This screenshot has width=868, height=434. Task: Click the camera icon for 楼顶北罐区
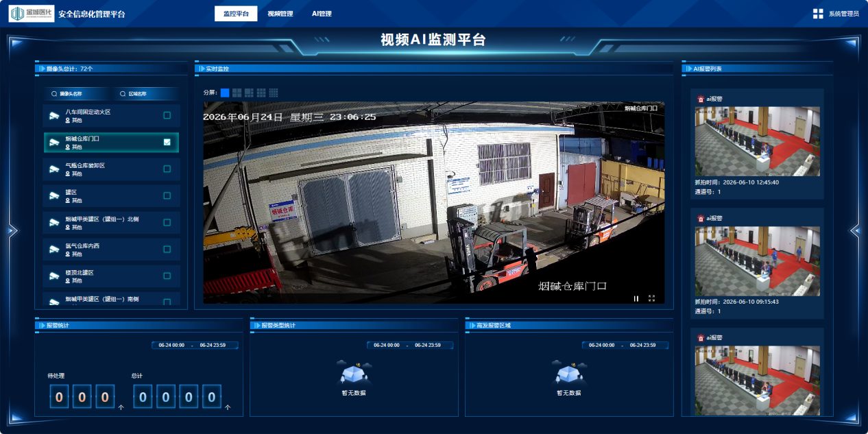coord(54,276)
